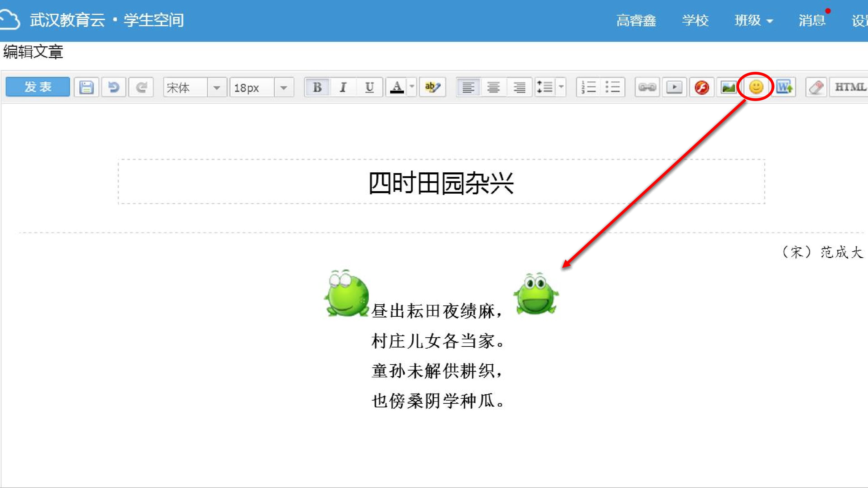Screen dimensions: 868x488
Task: Undo the last edit
Action: [x=113, y=87]
